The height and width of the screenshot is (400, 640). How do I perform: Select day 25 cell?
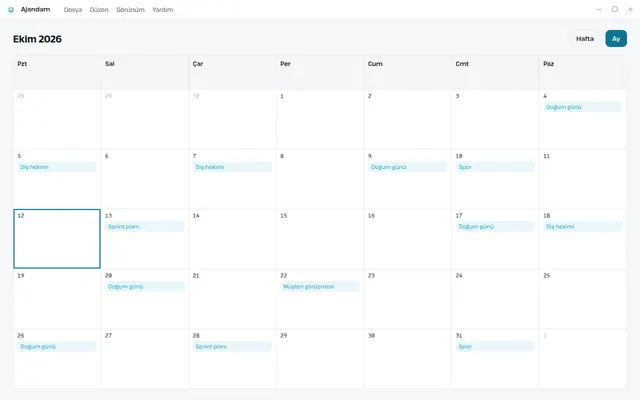[582, 299]
